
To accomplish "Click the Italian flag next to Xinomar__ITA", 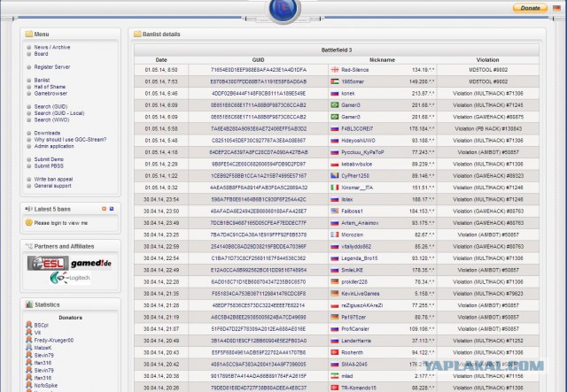I will pos(335,188).
